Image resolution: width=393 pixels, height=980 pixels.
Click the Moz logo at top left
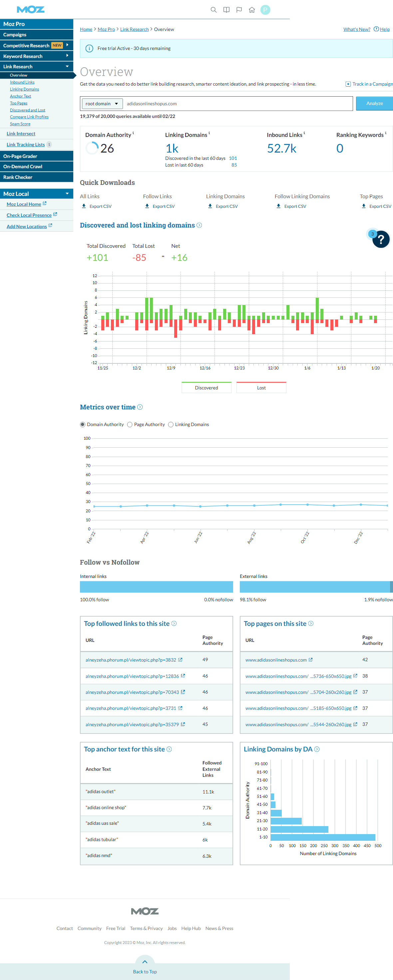click(30, 10)
